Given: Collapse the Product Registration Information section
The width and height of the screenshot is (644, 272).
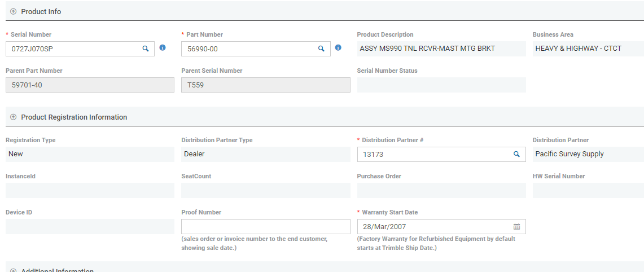Looking at the screenshot, I should coord(13,117).
